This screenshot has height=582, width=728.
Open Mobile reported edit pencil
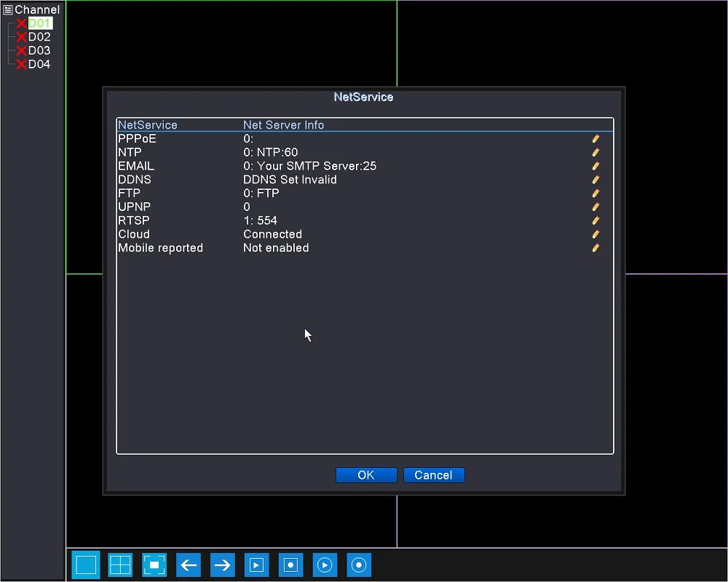point(596,248)
